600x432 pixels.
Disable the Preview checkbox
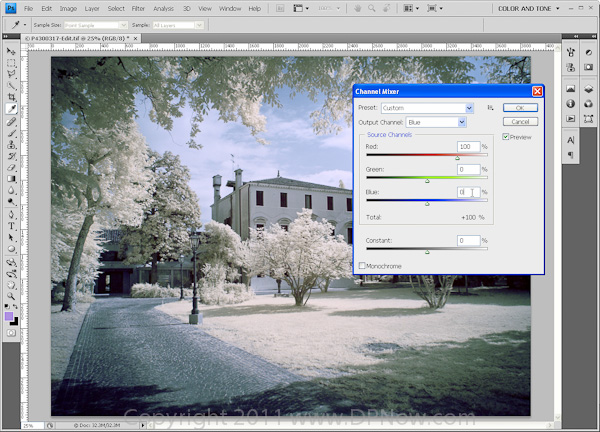(506, 137)
